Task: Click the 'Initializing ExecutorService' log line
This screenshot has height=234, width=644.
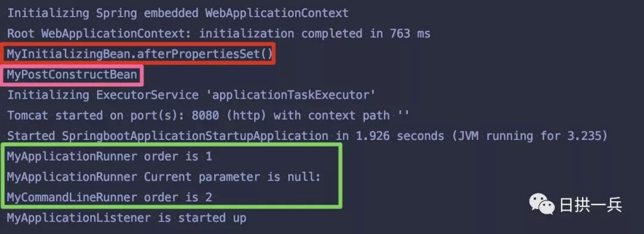Action: tap(191, 95)
